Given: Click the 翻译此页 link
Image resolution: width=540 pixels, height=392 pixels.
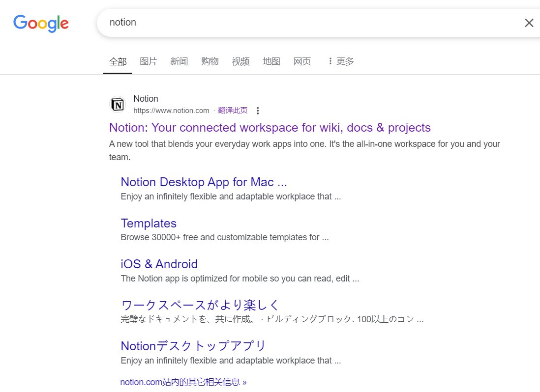Looking at the screenshot, I should (x=233, y=111).
